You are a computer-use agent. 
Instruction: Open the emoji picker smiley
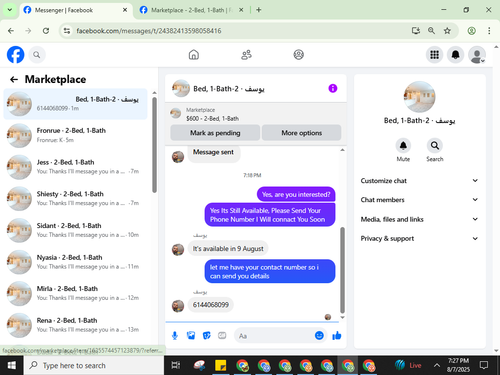click(x=319, y=336)
